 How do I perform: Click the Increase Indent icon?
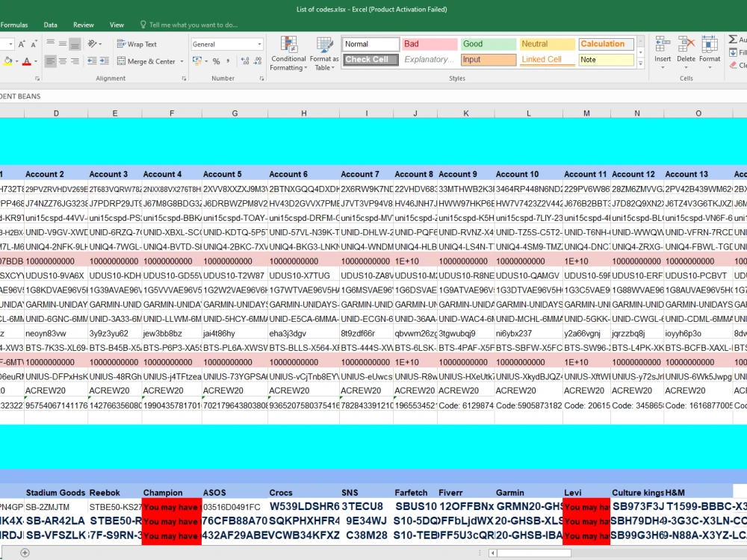[x=105, y=61]
